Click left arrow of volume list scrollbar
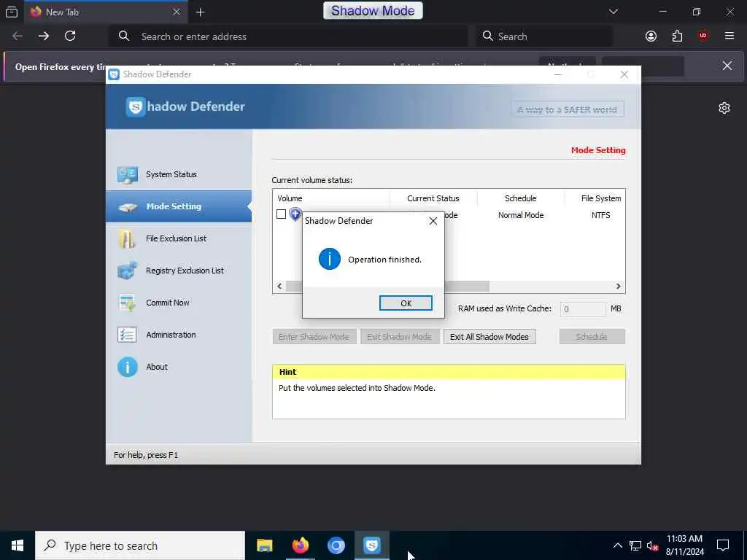747x560 pixels. tap(279, 286)
